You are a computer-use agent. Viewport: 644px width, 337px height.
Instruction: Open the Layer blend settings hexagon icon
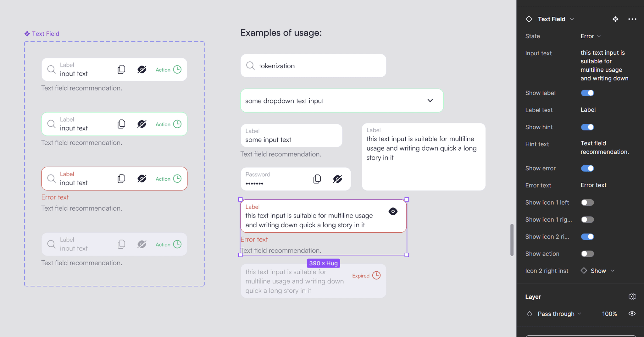(x=632, y=296)
